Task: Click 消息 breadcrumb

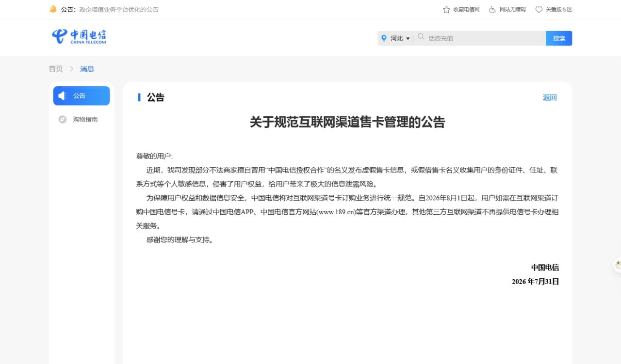Action: (87, 69)
